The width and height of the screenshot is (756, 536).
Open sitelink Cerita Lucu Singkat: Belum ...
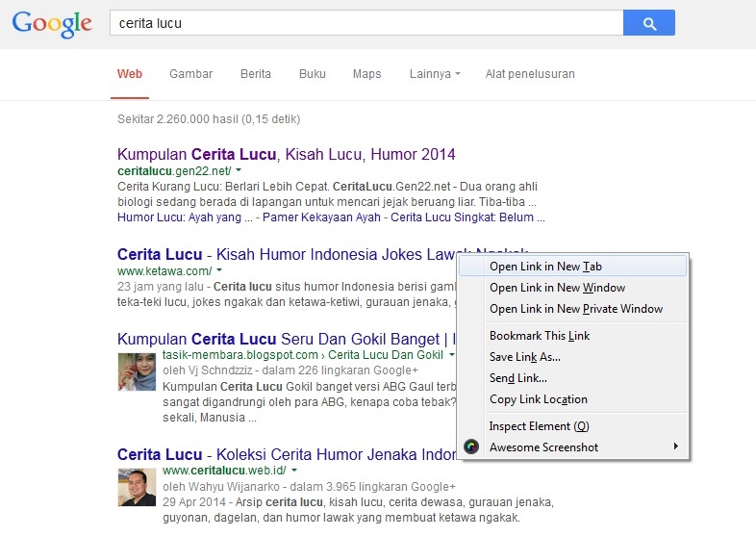coord(467,217)
